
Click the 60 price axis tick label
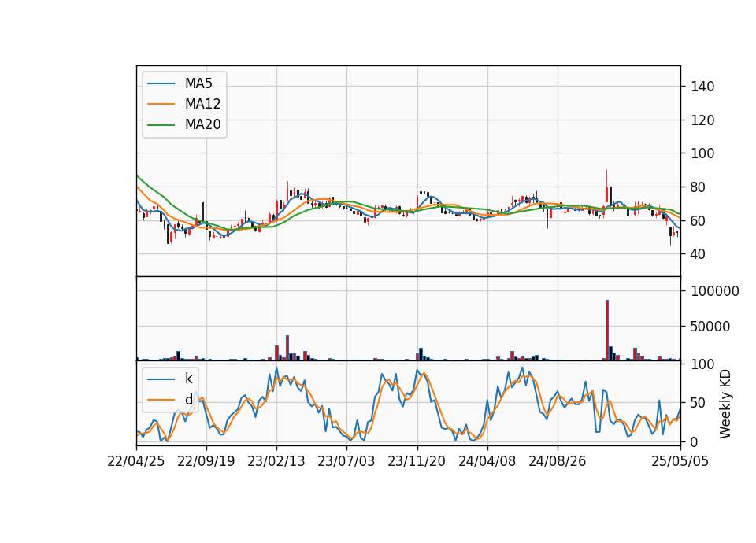point(699,221)
